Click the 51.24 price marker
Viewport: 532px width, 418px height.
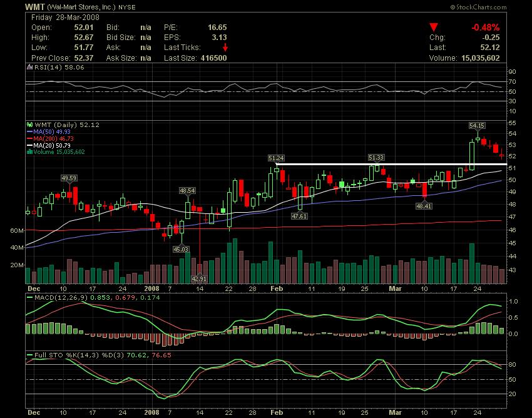(x=276, y=158)
